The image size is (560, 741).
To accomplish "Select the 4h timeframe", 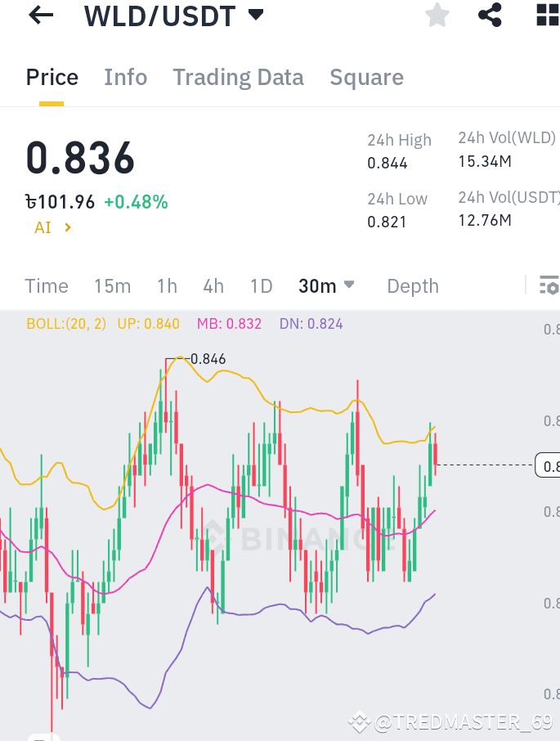I will [213, 286].
